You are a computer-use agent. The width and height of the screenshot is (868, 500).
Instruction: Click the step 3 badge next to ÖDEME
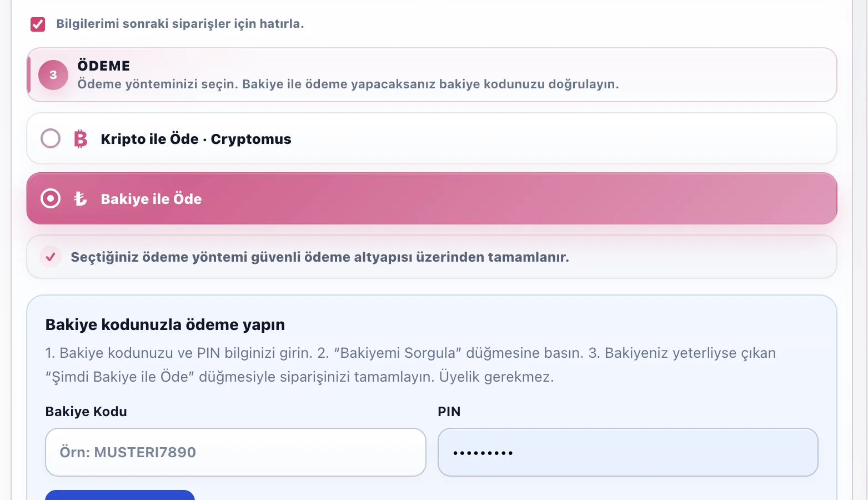(x=53, y=75)
